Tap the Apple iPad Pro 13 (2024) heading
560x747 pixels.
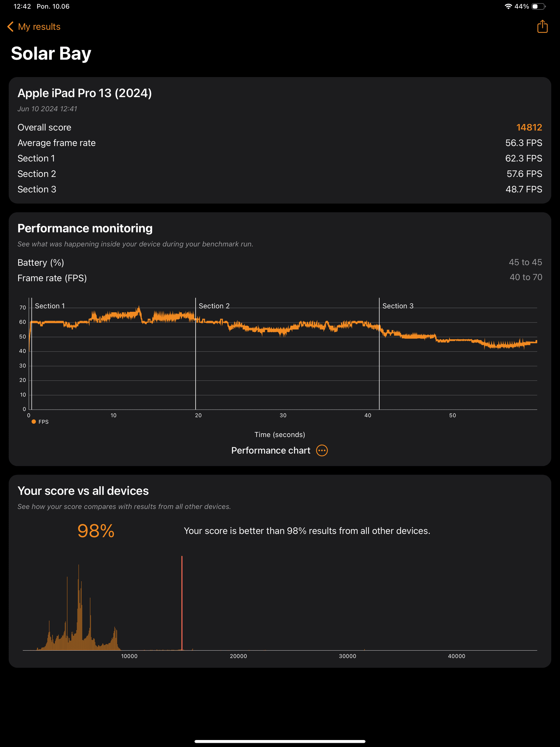[x=85, y=93]
